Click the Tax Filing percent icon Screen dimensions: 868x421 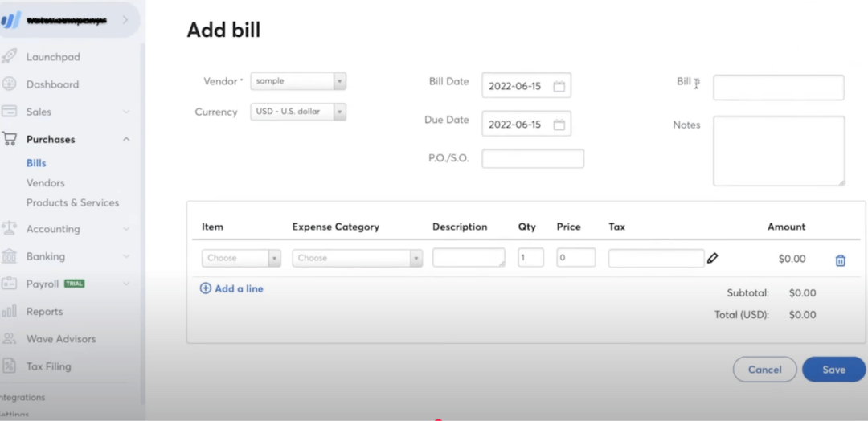(x=9, y=366)
